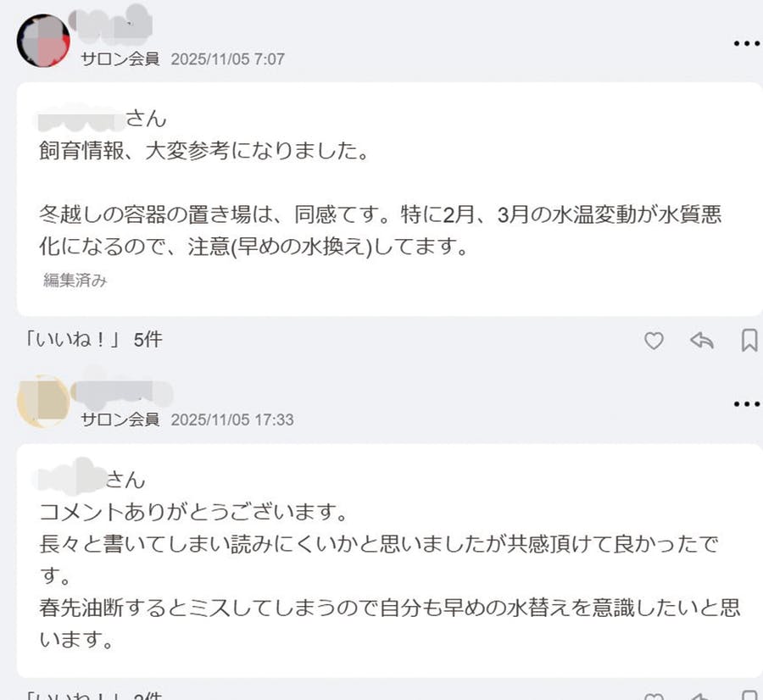Click the 2025/11/05 17:33 timestamp
This screenshot has width=763, height=700.
point(231,419)
